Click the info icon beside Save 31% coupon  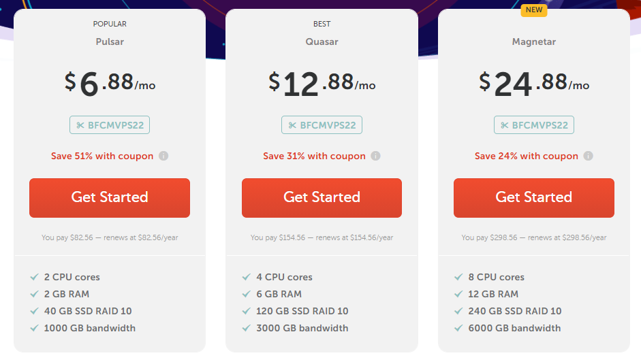tap(376, 156)
